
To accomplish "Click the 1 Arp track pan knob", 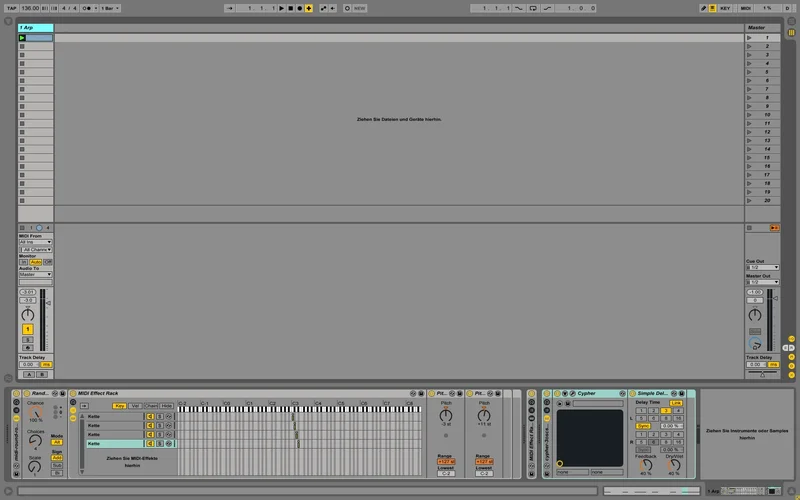I will click(28, 315).
